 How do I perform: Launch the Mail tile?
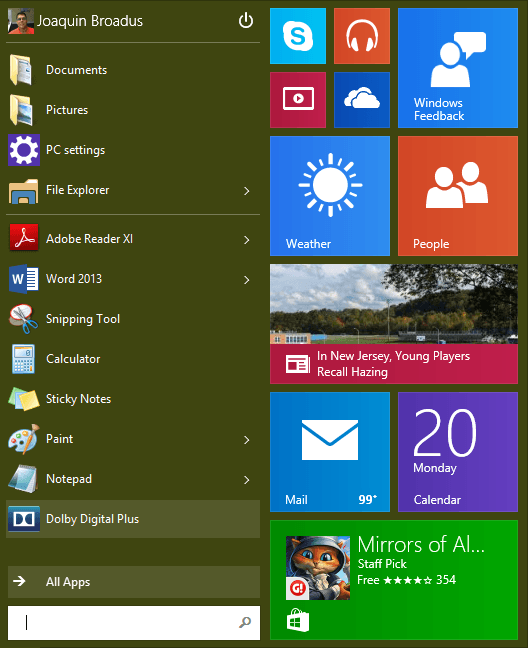330,452
